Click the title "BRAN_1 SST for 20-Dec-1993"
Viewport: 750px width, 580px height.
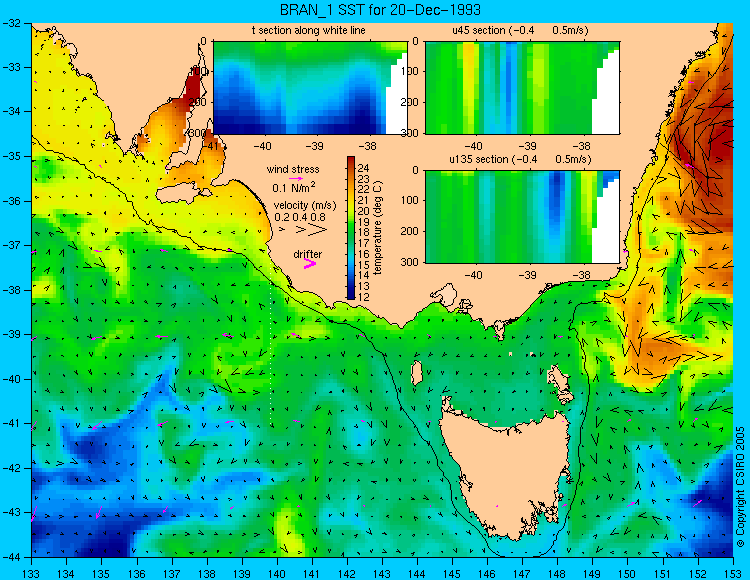[x=380, y=10]
